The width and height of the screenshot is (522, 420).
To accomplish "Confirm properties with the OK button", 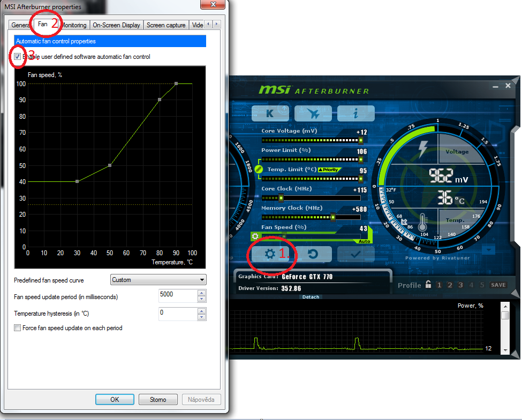I will [x=115, y=399].
